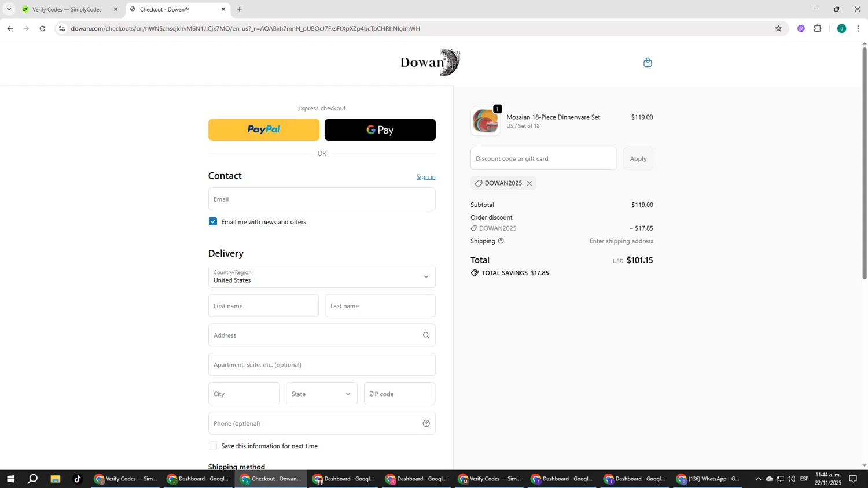This screenshot has height=488, width=868.
Task: Click the address search magnifier icon
Action: point(426,335)
